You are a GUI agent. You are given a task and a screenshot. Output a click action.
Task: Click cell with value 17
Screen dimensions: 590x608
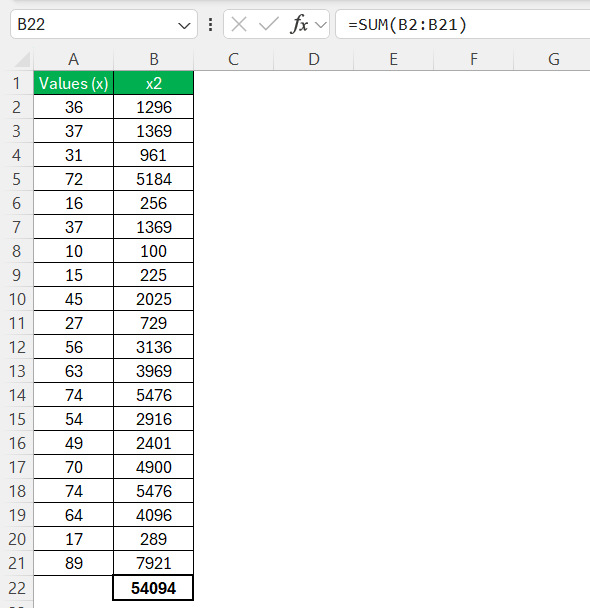74,539
